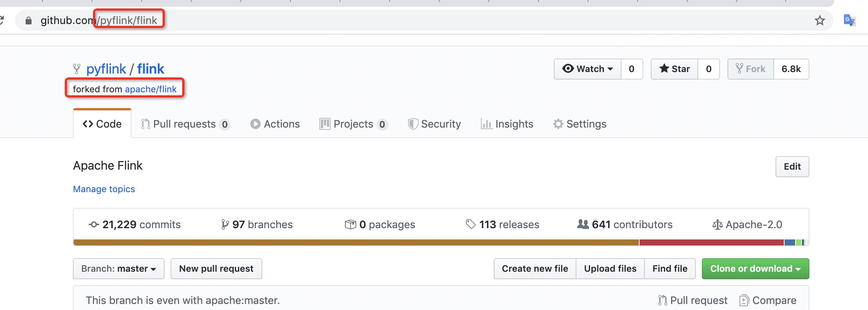Click the brown Java segment of language bar
Screen dimensions: 868x310
pos(356,242)
